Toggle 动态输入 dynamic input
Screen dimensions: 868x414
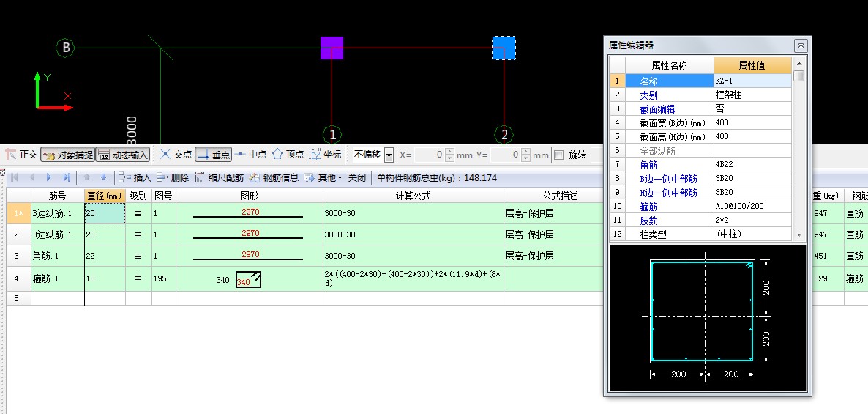[x=123, y=155]
